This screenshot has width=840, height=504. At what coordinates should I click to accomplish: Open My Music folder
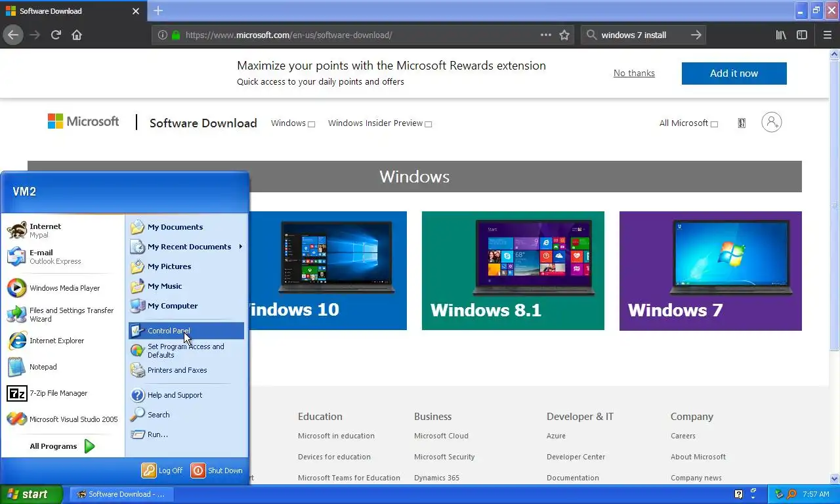[x=186, y=286]
